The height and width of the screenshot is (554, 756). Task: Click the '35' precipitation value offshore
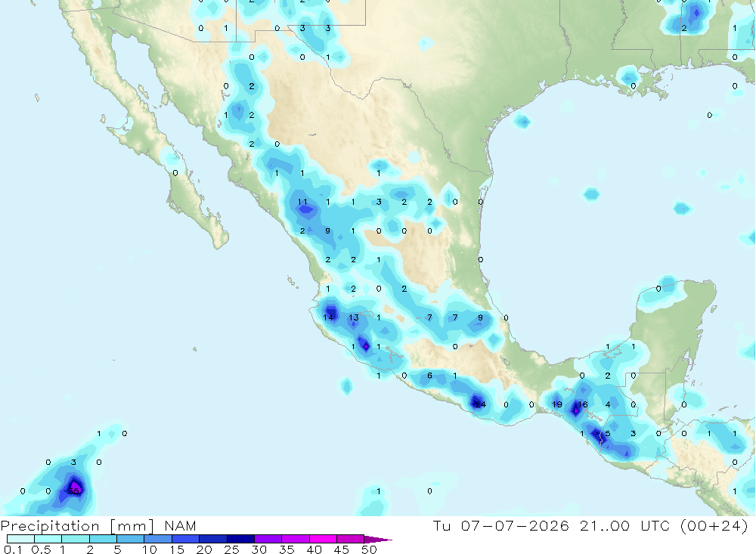pyautogui.click(x=73, y=491)
